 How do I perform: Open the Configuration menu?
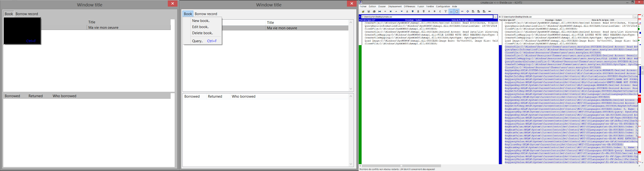443,7
